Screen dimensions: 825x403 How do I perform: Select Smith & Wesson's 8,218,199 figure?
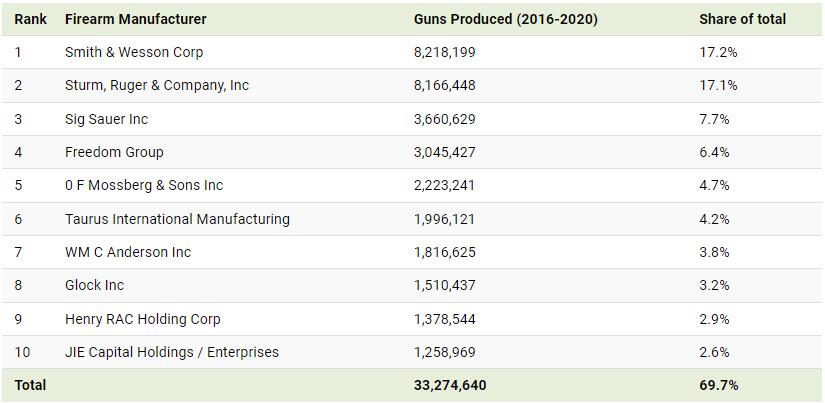click(444, 52)
